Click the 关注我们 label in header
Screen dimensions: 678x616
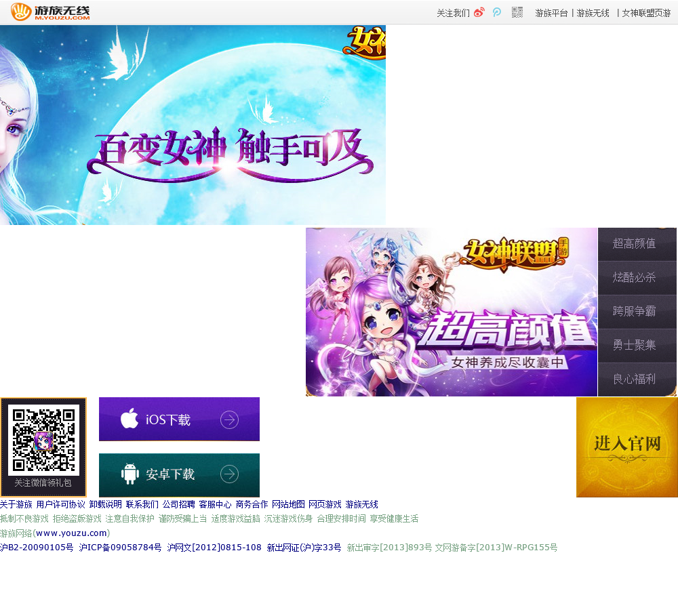click(453, 13)
